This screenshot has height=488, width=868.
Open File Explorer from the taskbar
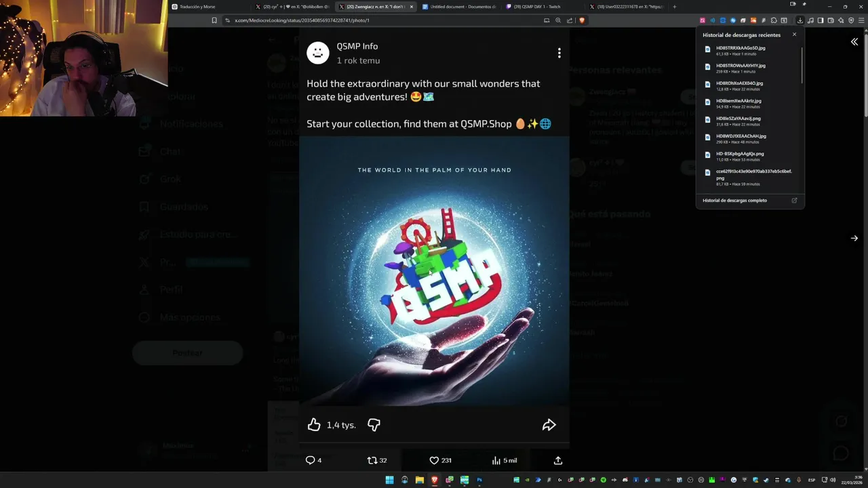click(420, 480)
